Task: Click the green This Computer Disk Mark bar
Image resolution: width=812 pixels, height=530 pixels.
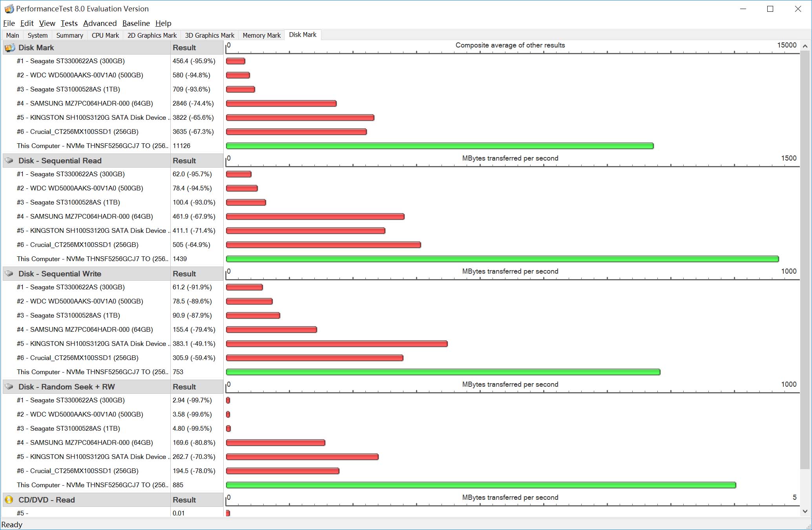Action: 440,146
